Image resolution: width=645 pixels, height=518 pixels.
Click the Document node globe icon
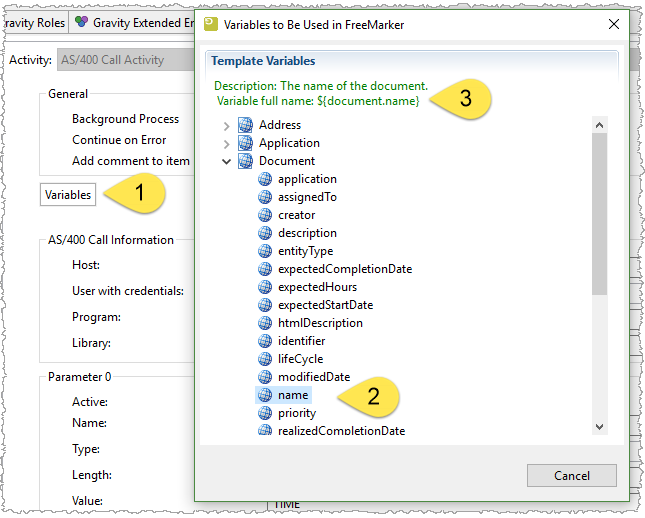245,161
